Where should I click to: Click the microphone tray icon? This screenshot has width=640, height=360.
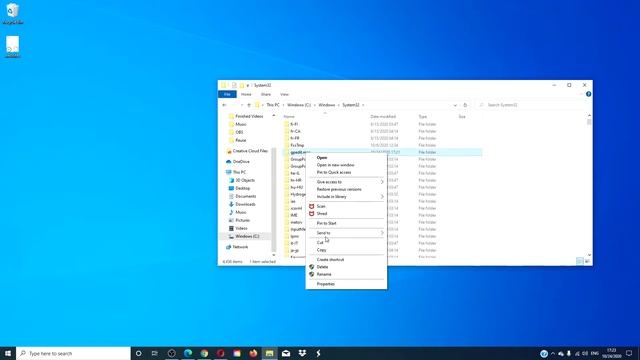point(569,353)
